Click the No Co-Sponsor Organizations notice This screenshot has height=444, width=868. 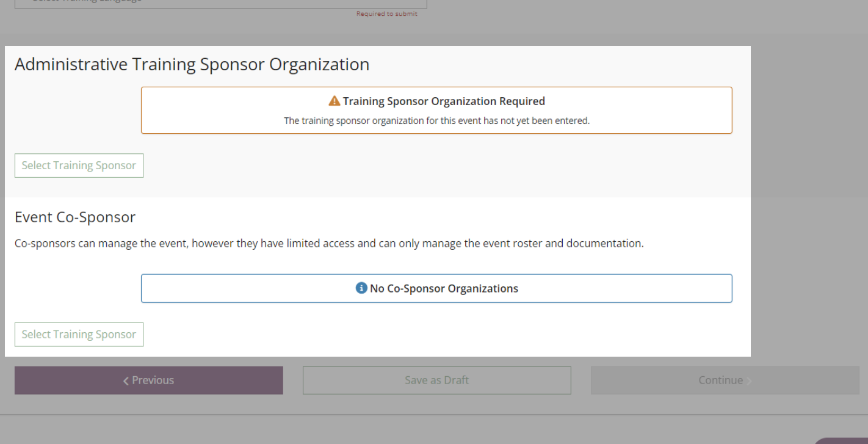pos(436,288)
